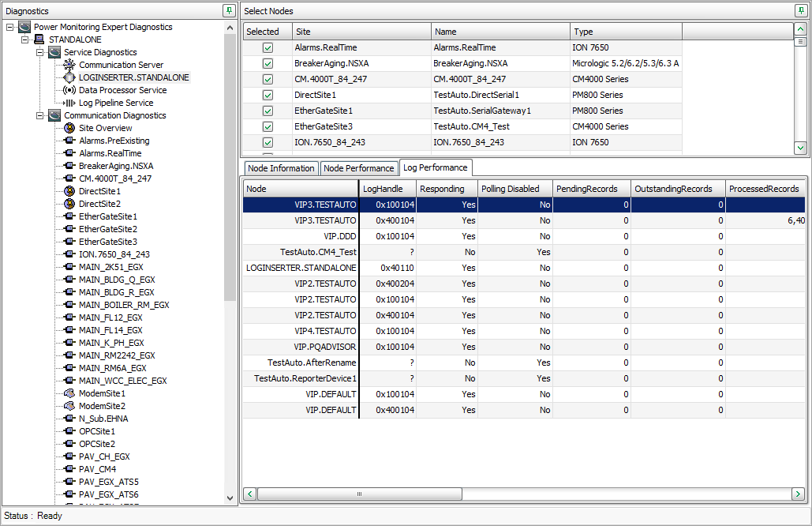Click the N_Sub.EHNA site icon
The height and width of the screenshot is (526, 812).
click(69, 419)
